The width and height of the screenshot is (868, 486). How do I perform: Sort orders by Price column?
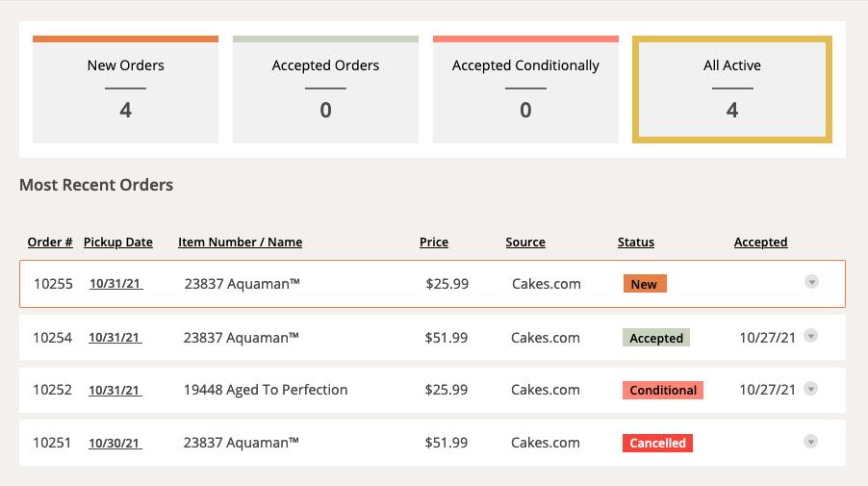pyautogui.click(x=434, y=243)
